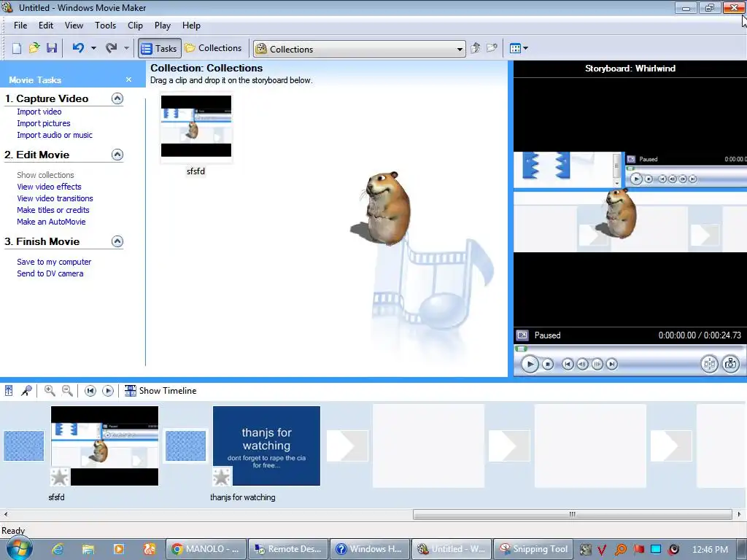The width and height of the screenshot is (747, 560).
Task: Open the redo history dropdown arrow
Action: [x=126, y=48]
